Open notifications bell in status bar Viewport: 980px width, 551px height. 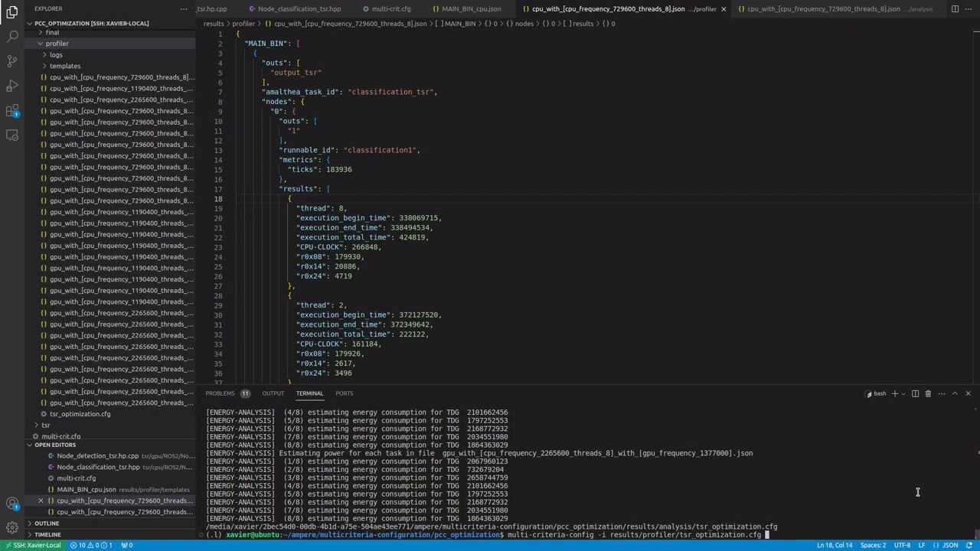click(969, 545)
